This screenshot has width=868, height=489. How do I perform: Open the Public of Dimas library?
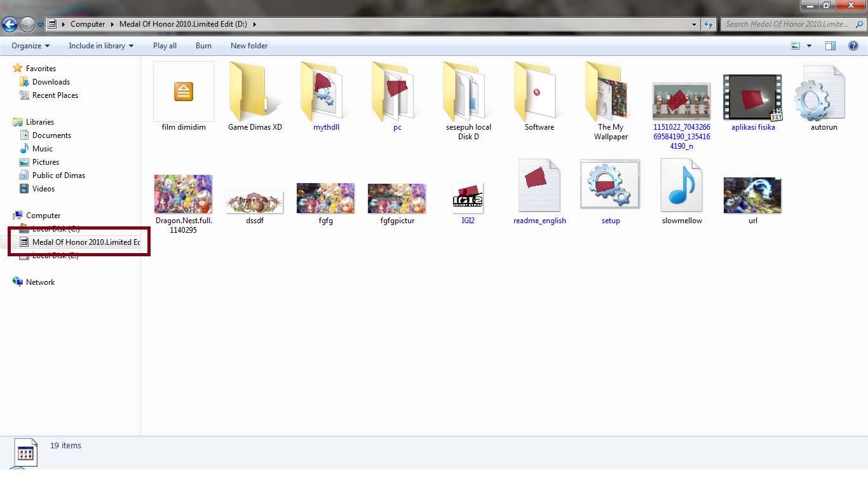coord(58,176)
